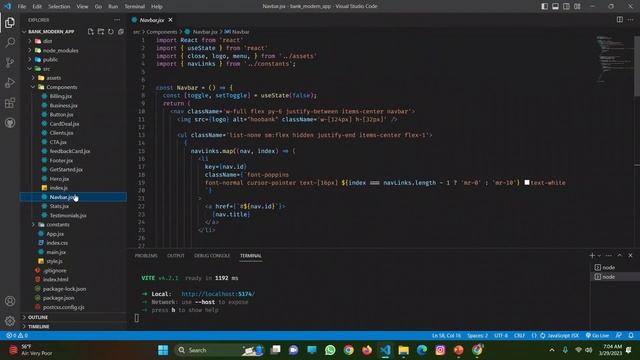Viewport: 640px width, 360px height.
Task: Open Windows Start menu
Action: pos(163,350)
